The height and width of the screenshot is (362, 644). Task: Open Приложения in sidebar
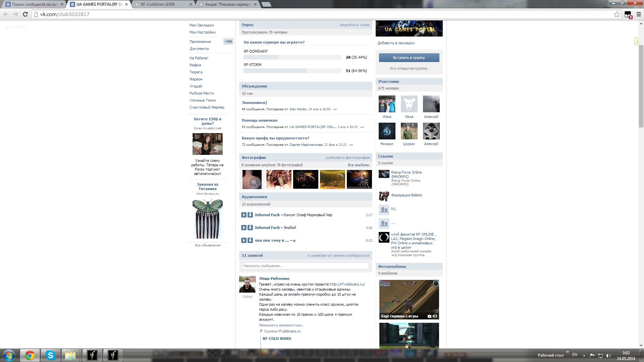[200, 42]
